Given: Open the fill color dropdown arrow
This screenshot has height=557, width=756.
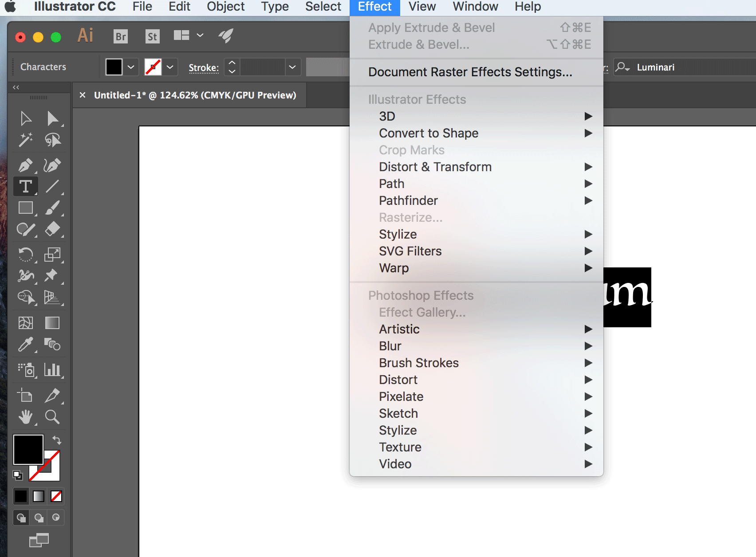Looking at the screenshot, I should [131, 67].
